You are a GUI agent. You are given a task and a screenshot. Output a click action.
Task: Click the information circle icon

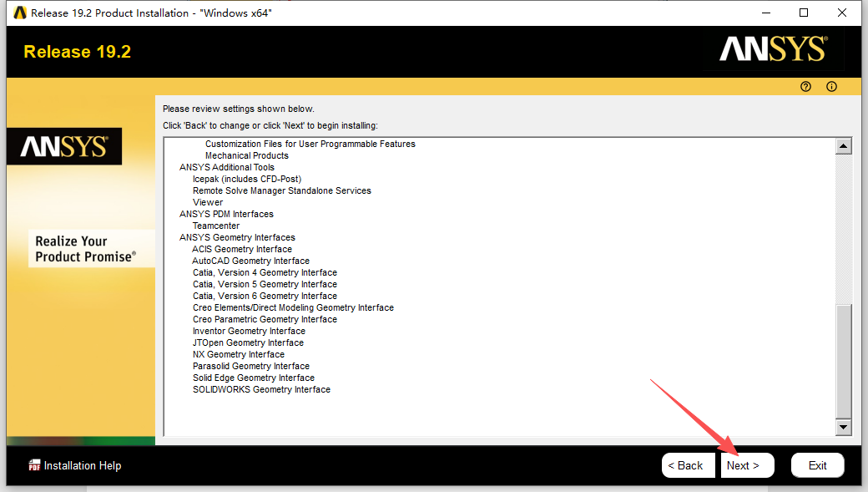831,86
